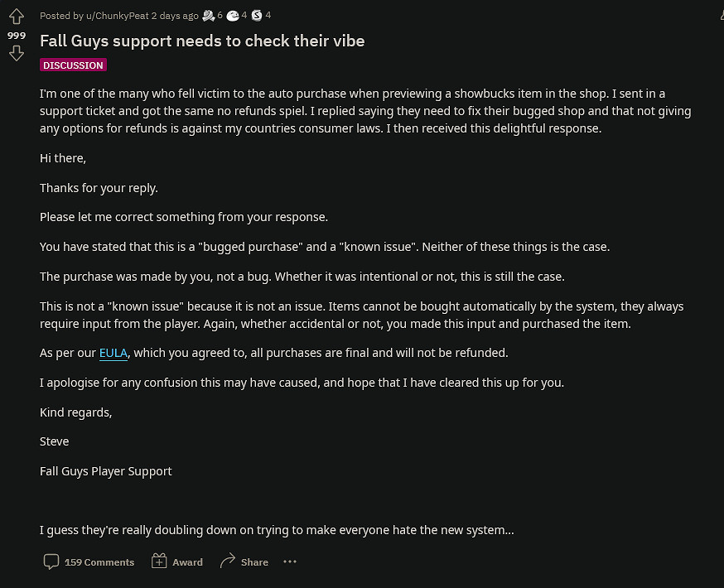
Task: Filter by the DISCUSSION flair tag
Action: [x=73, y=65]
